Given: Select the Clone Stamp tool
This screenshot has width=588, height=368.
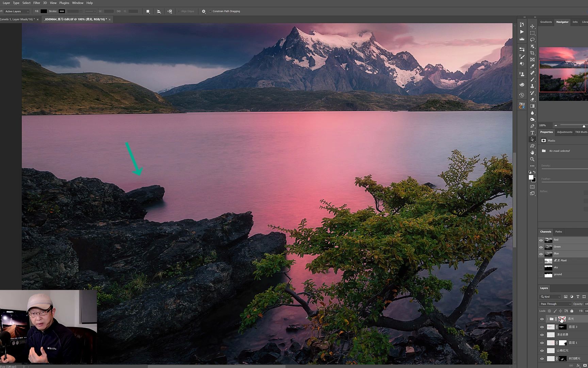Looking at the screenshot, I should (x=532, y=86).
